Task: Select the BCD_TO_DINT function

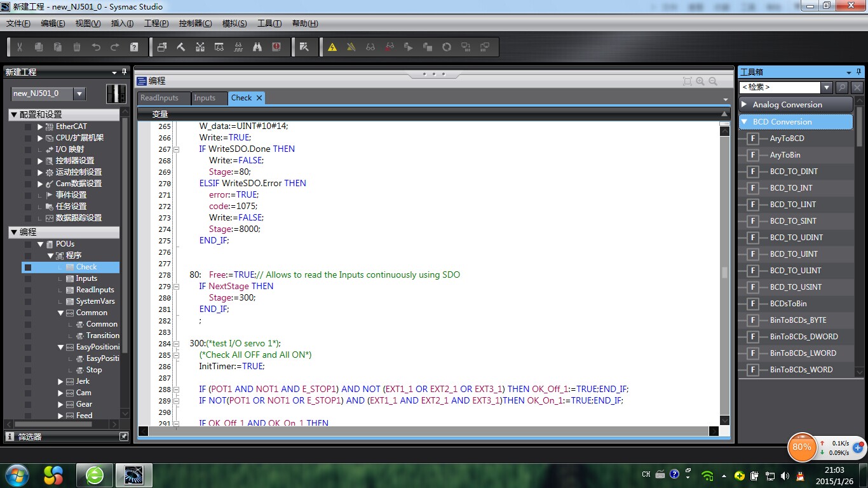Action: click(x=794, y=172)
